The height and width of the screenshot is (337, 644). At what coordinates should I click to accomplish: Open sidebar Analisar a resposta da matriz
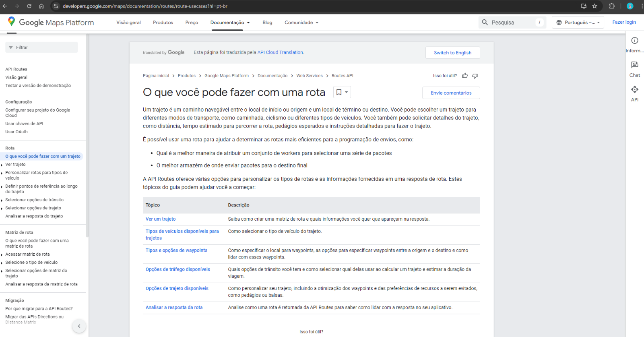point(41,284)
